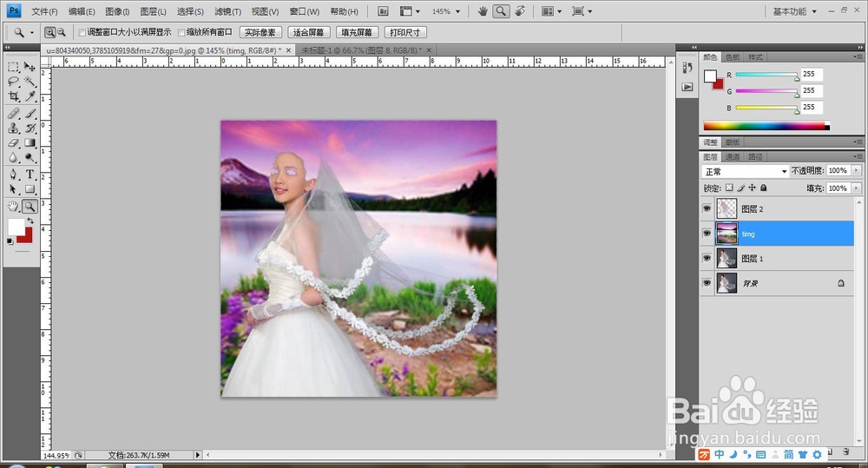
Task: Select the Gradient tool
Action: pyautogui.click(x=30, y=143)
